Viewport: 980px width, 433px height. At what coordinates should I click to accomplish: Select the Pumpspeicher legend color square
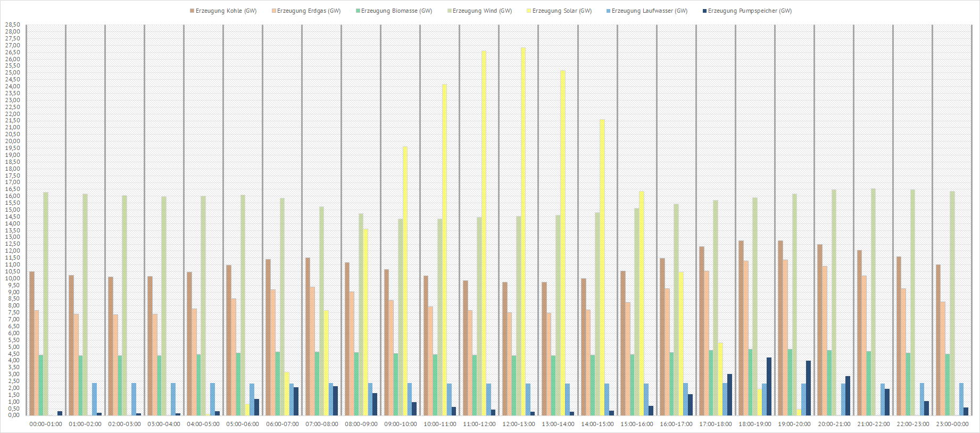point(705,11)
